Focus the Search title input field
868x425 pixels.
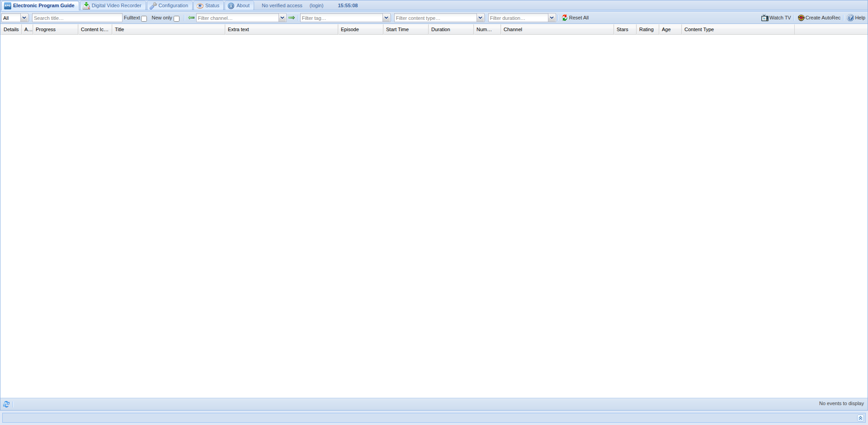click(77, 18)
